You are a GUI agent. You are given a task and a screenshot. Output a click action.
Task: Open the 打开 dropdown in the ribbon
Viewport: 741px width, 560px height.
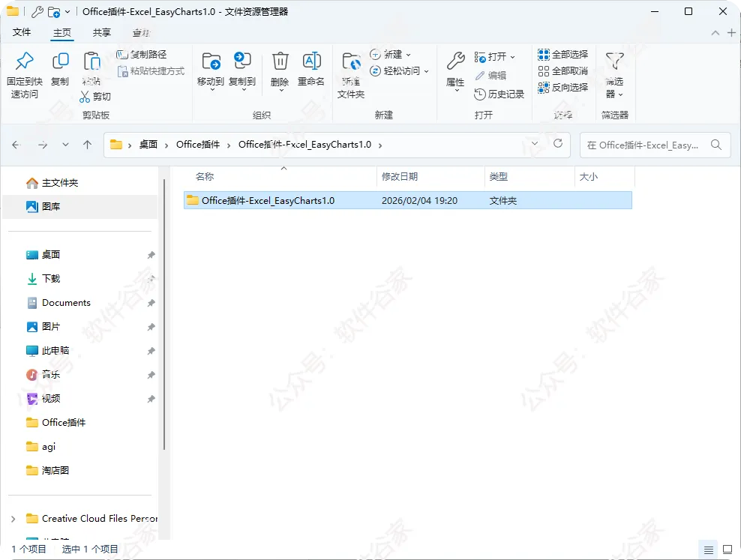494,57
